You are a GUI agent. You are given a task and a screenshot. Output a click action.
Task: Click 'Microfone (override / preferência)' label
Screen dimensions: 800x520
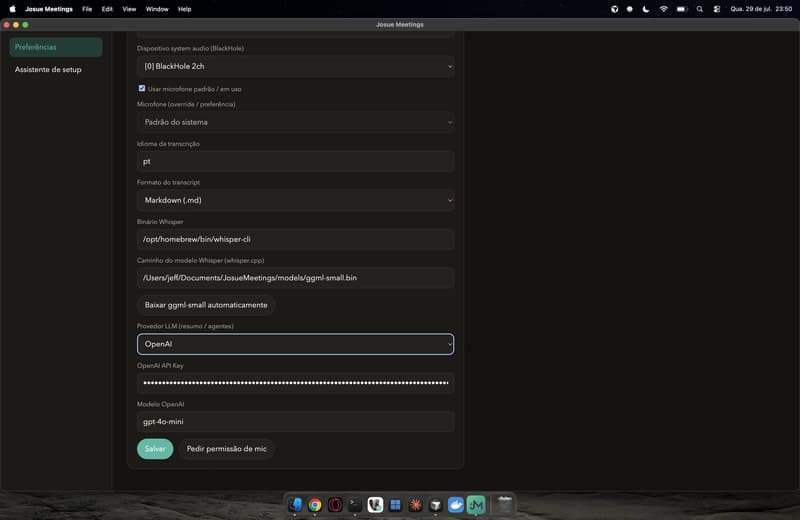186,104
